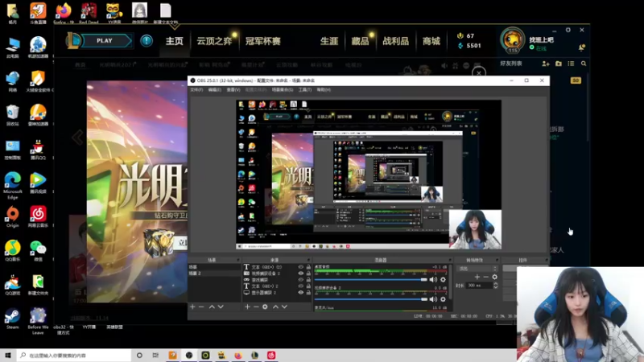
Task: Open the 主页 tab in the League client
Action: (x=174, y=41)
